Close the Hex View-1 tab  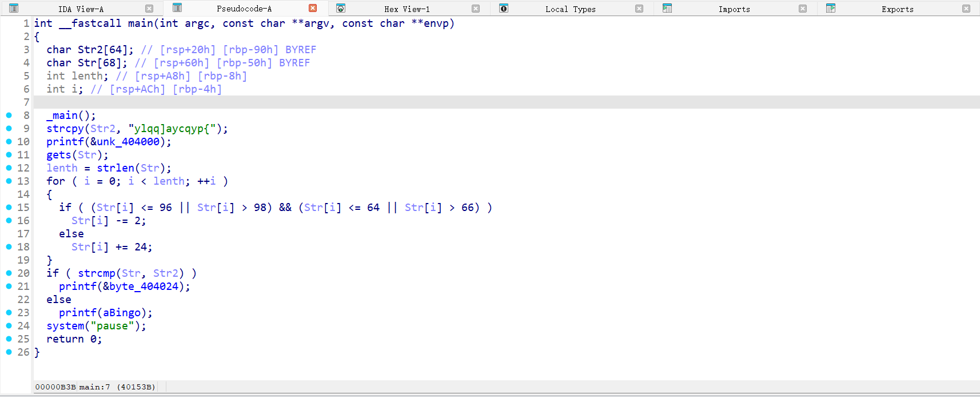pyautogui.click(x=476, y=9)
